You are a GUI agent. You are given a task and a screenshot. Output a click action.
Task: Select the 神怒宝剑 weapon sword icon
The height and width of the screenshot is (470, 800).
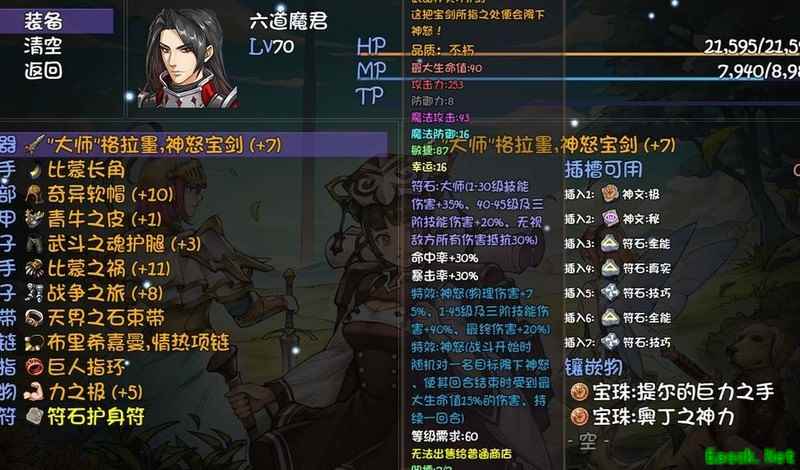[35, 145]
